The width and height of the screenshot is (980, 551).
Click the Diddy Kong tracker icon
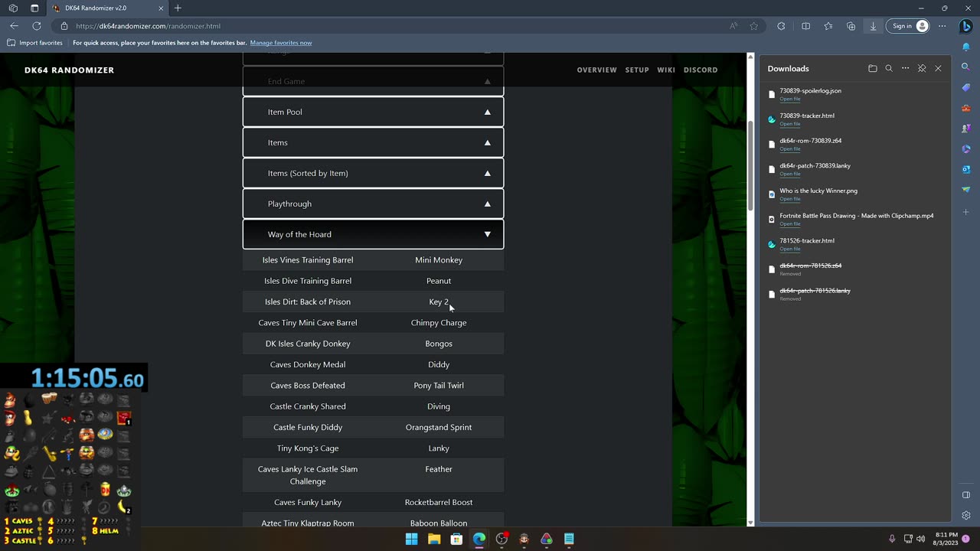(x=10, y=418)
